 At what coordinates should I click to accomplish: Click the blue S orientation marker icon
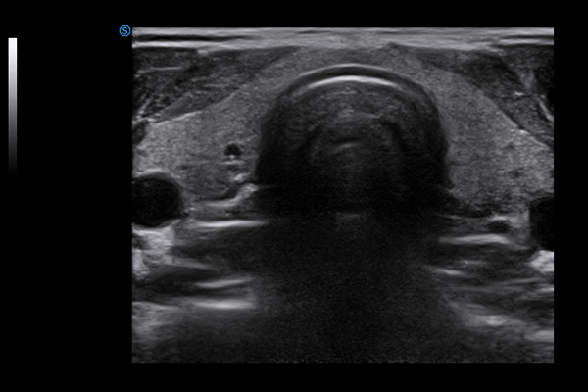[x=124, y=30]
